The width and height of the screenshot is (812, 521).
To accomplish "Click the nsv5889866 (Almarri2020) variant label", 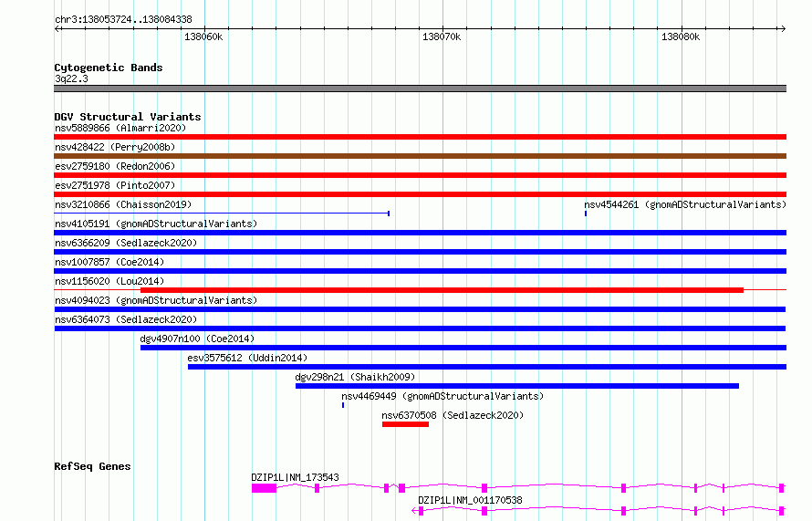I will [x=120, y=128].
